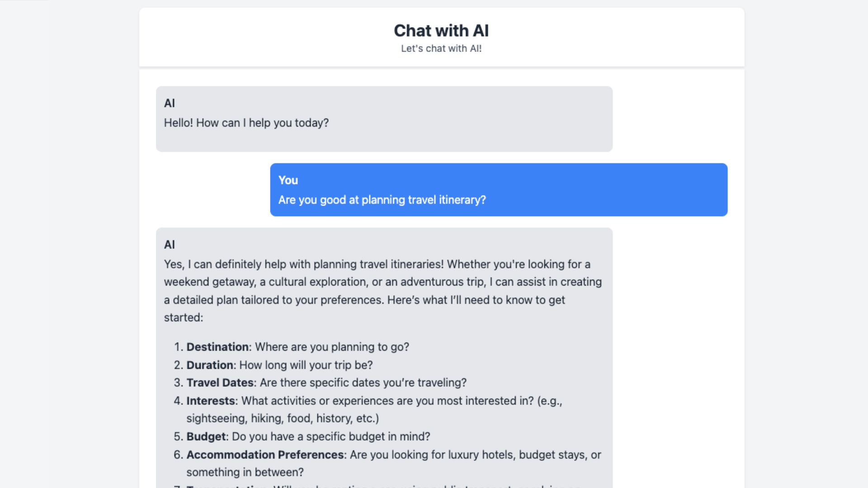Click the "You" sender label in the blue bubble
This screenshot has height=488, width=868.
[x=288, y=180]
